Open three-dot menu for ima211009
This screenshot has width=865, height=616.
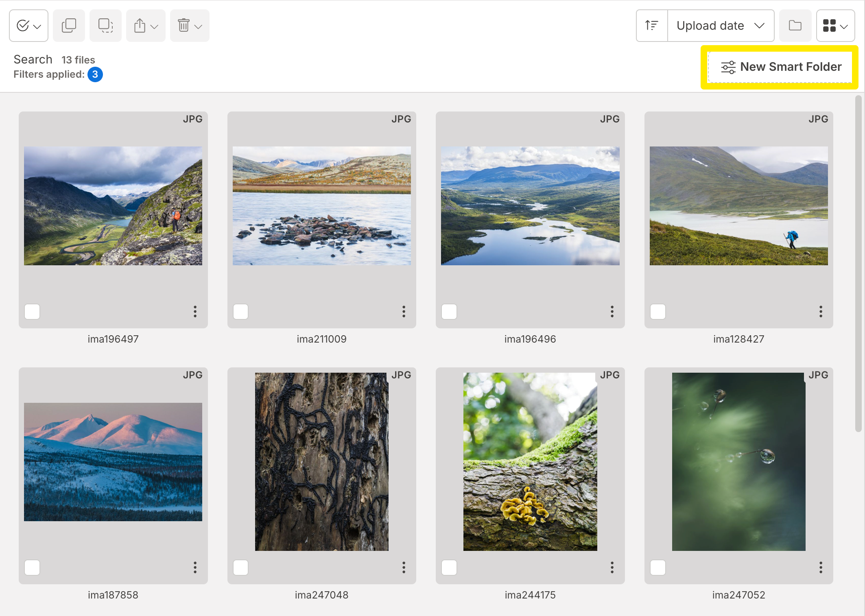tap(404, 312)
